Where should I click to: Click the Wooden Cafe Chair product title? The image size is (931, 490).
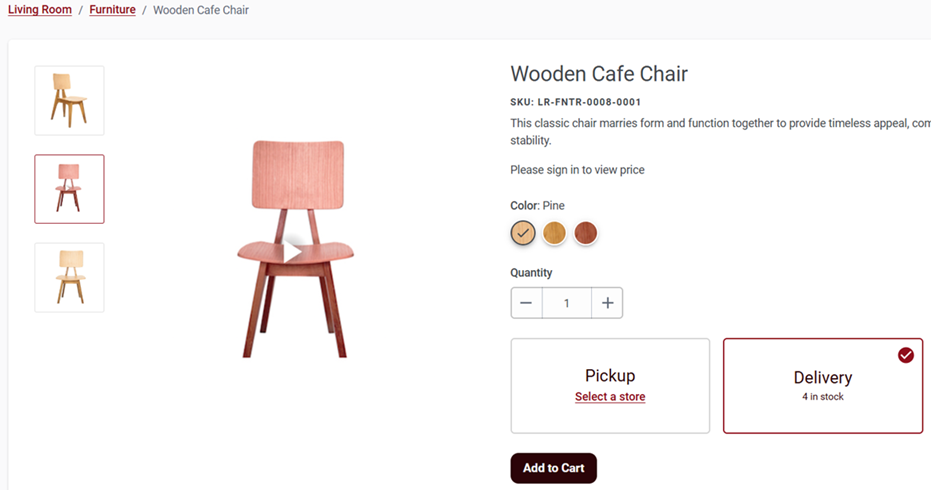[599, 74]
